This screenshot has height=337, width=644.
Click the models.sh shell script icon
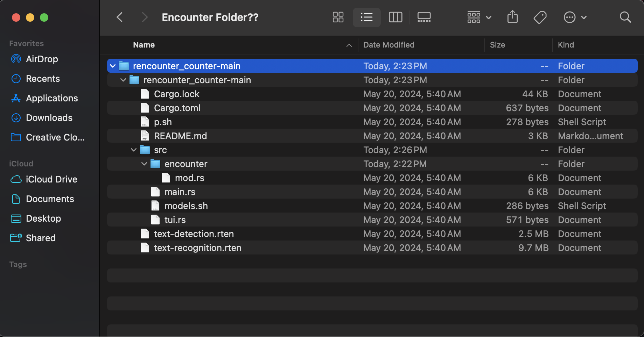[155, 206]
